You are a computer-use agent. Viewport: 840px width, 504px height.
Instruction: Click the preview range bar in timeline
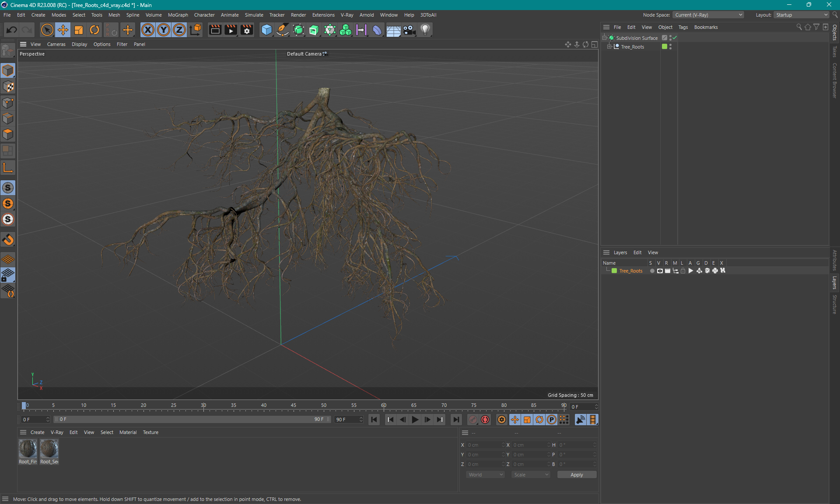pos(192,420)
